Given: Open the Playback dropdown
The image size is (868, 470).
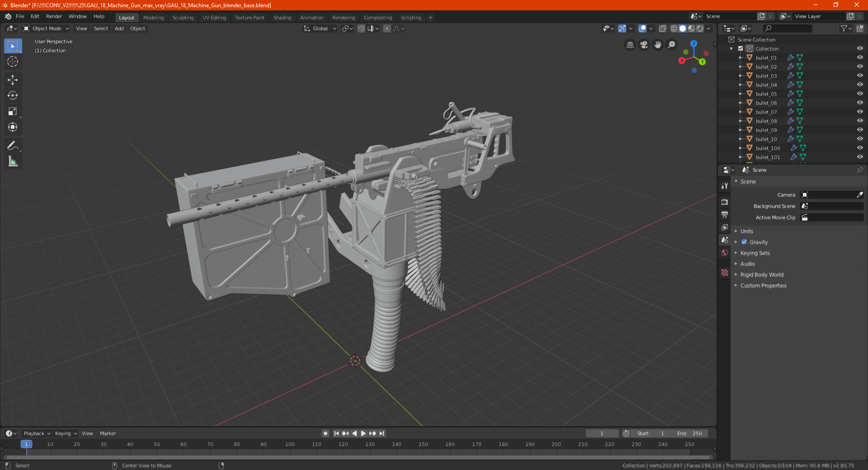Looking at the screenshot, I should coord(37,433).
